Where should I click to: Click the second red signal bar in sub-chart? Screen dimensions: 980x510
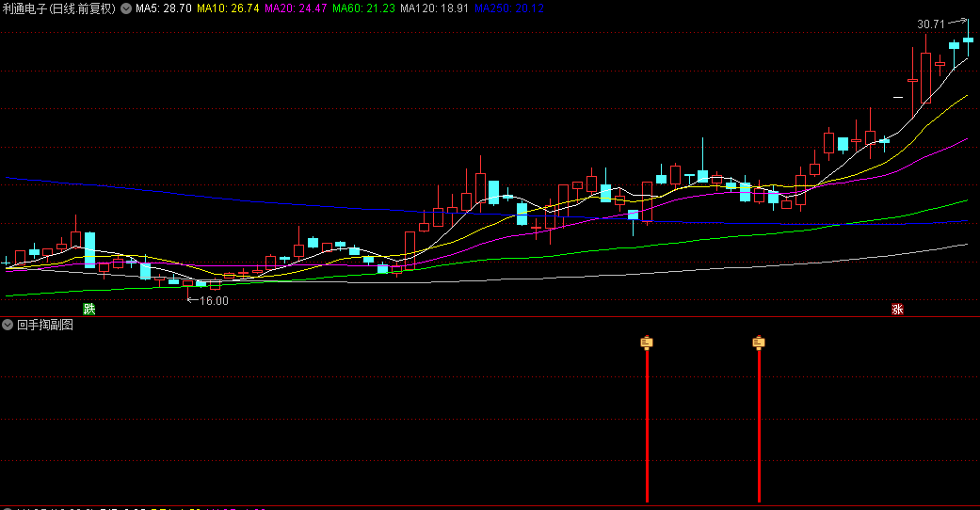click(x=759, y=425)
